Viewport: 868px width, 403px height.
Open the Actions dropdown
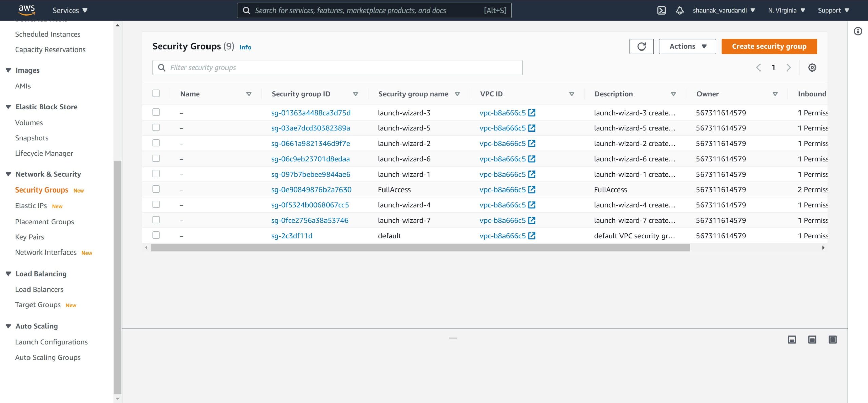click(687, 46)
